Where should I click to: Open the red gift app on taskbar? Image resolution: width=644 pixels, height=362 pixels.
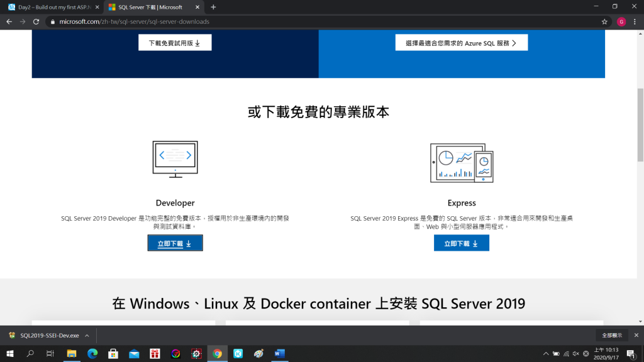point(155,353)
